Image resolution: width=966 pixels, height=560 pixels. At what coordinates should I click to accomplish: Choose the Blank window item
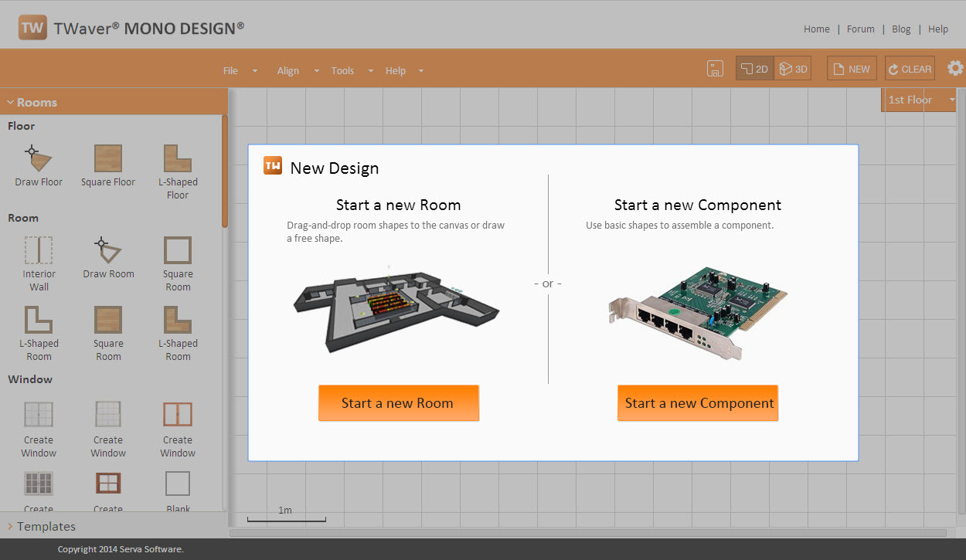pos(178,492)
